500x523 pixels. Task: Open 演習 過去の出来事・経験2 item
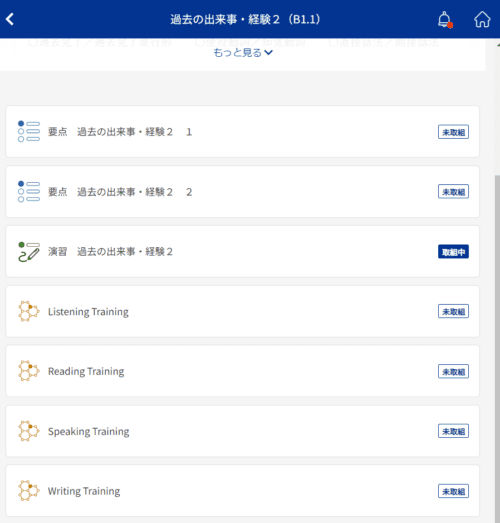[x=242, y=251]
